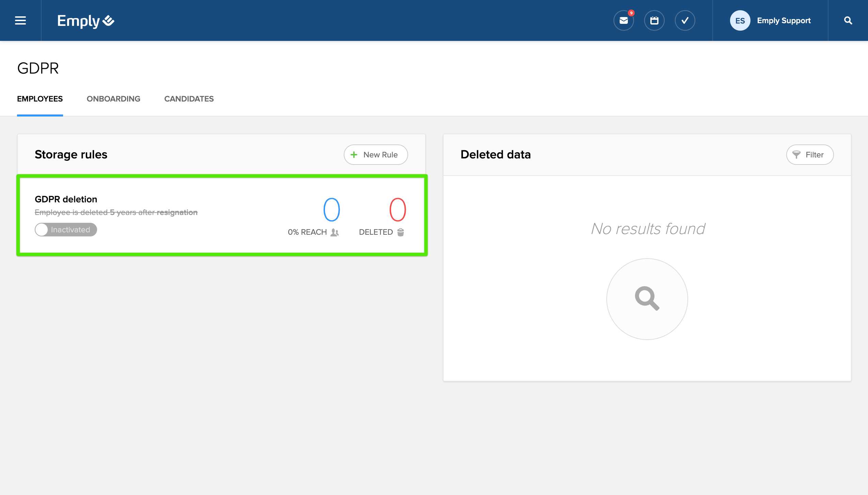The image size is (868, 495).
Task: Toggle the Inactivated switch on GDPR deletion
Action: pos(66,230)
